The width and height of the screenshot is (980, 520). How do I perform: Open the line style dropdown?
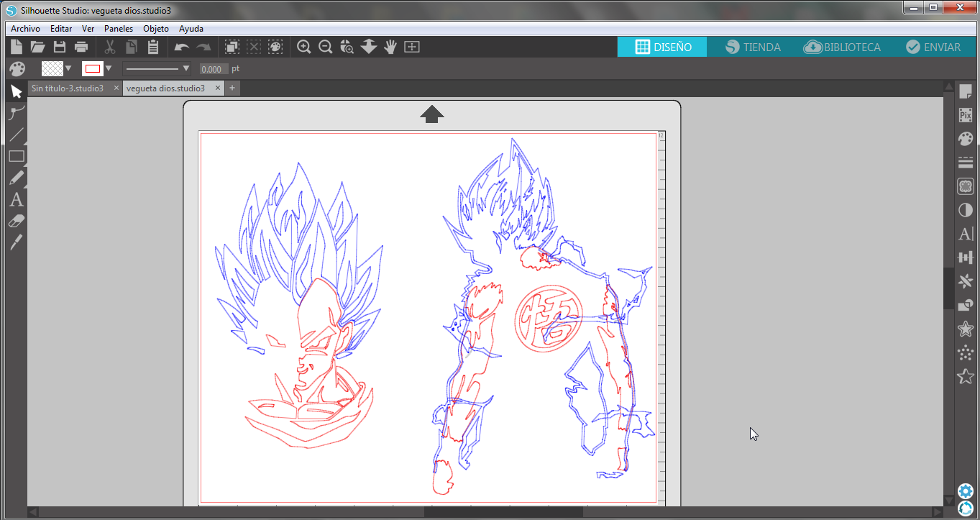(186, 68)
